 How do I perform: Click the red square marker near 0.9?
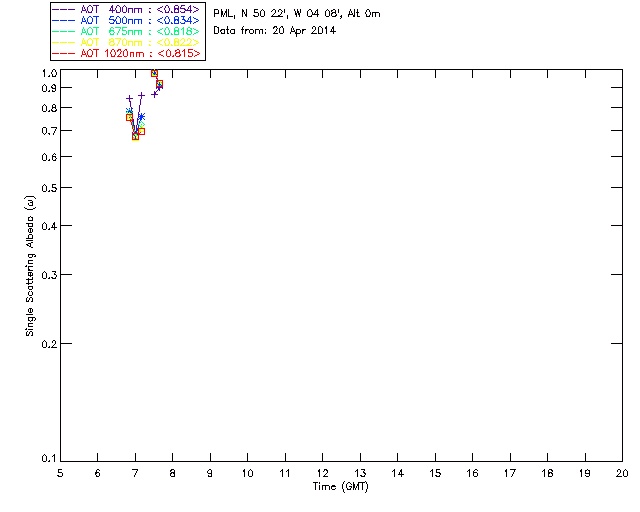(x=160, y=84)
